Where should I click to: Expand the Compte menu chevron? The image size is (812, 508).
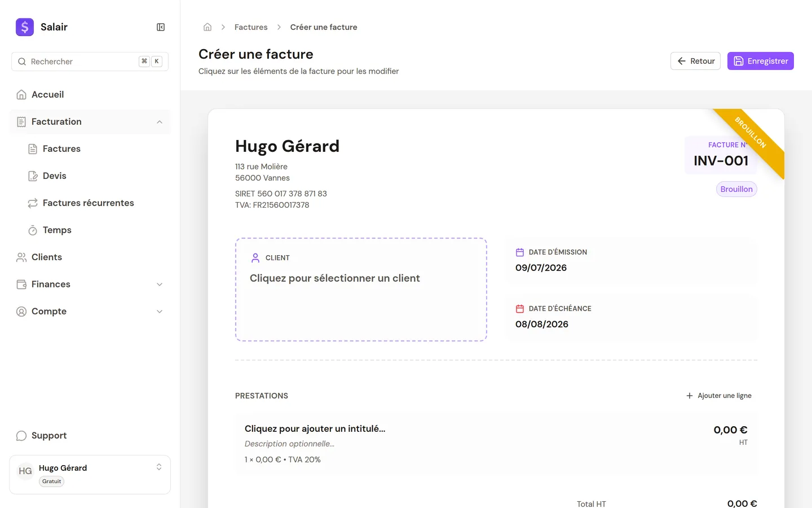point(160,312)
